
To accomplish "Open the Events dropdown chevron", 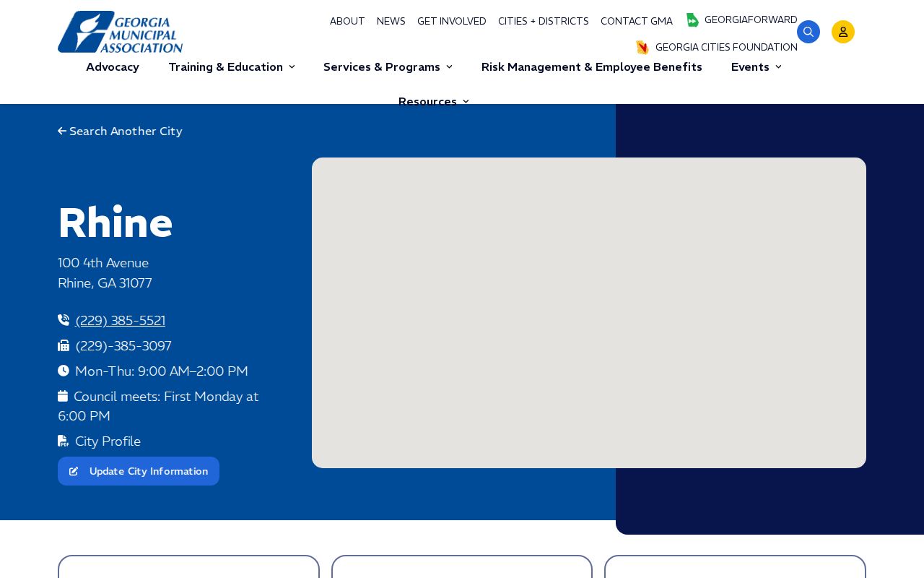I will [778, 67].
